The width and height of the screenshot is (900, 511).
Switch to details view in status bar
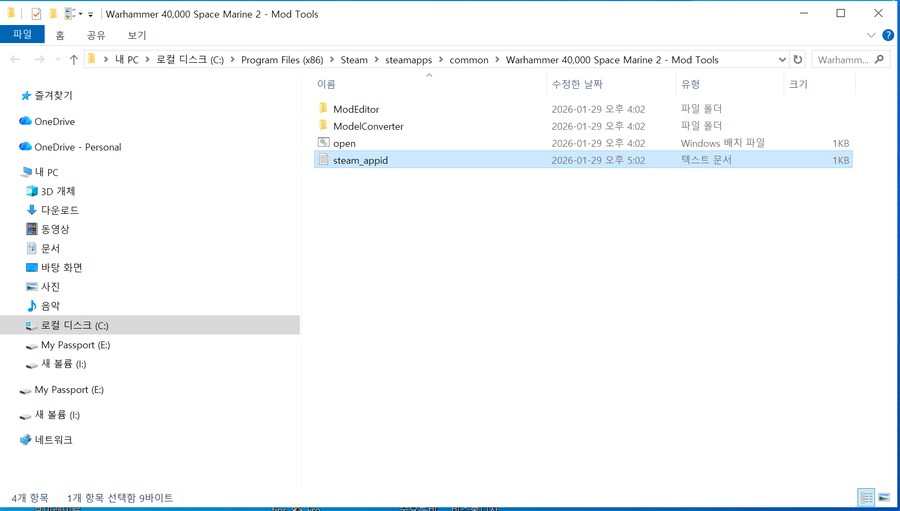click(866, 498)
